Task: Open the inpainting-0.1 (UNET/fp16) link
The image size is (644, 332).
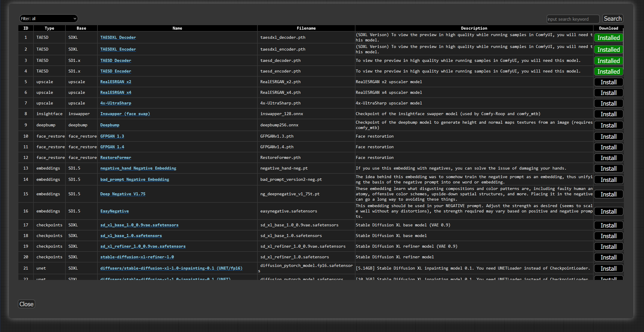Action: (171, 268)
